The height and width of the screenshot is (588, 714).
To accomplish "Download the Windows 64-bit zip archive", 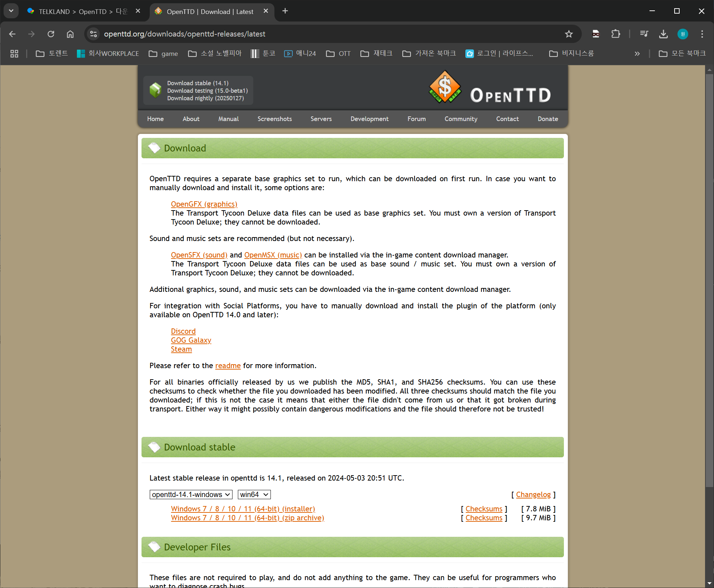I will click(248, 518).
